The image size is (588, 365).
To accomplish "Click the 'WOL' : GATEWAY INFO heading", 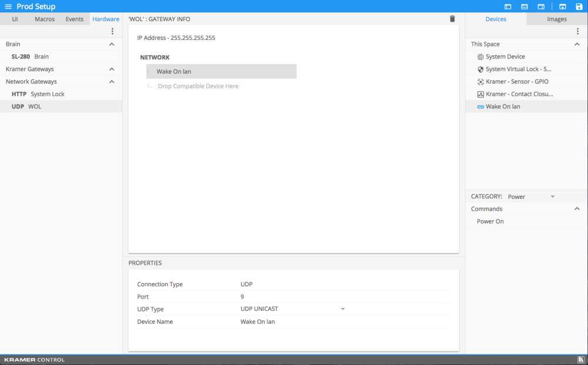I will 159,19.
